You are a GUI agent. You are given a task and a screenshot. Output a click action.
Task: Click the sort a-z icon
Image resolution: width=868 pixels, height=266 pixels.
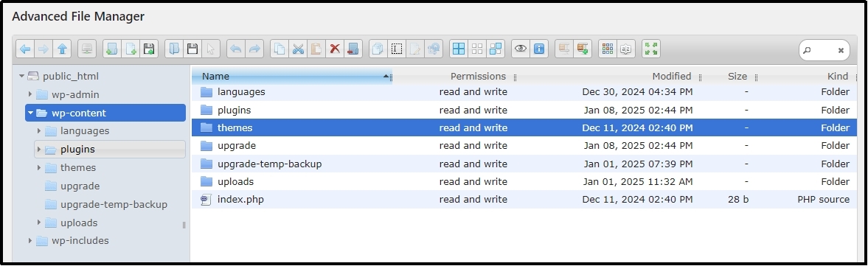[626, 49]
